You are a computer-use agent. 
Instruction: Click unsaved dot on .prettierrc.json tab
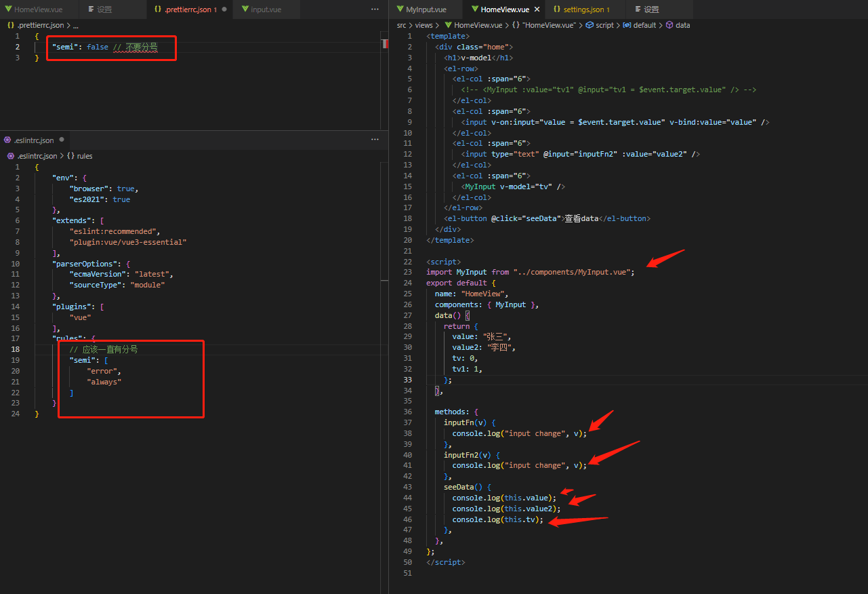pyautogui.click(x=224, y=9)
